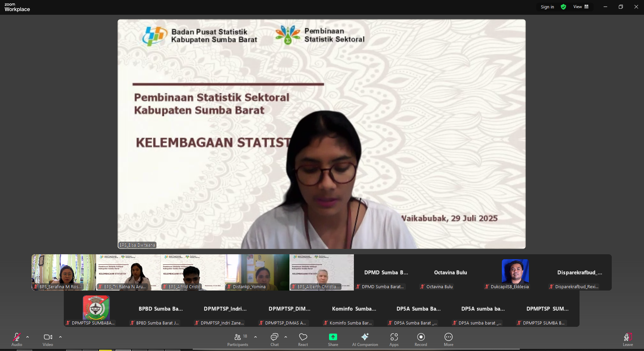This screenshot has width=644, height=351.
Task: Select the DukcapilSB_Ekklesia participant tile
Action: coord(515,272)
